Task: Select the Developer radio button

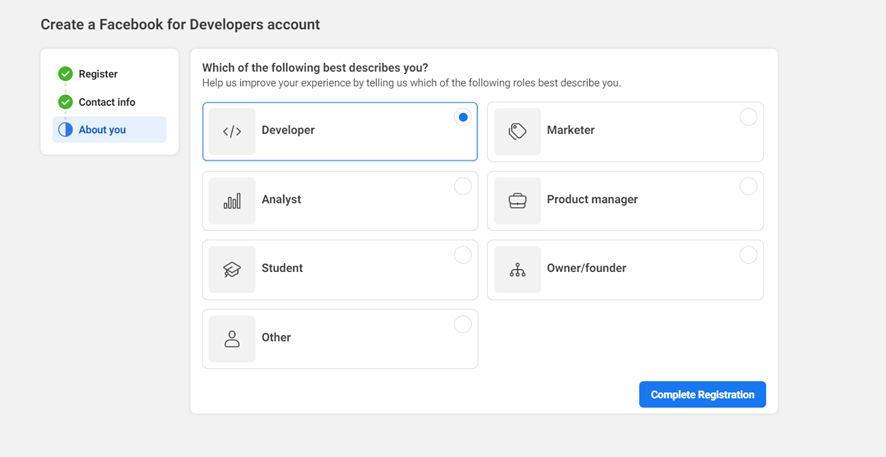Action: 462,117
